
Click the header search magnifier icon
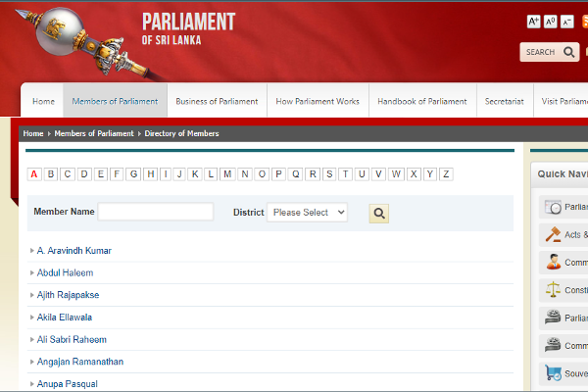point(568,52)
